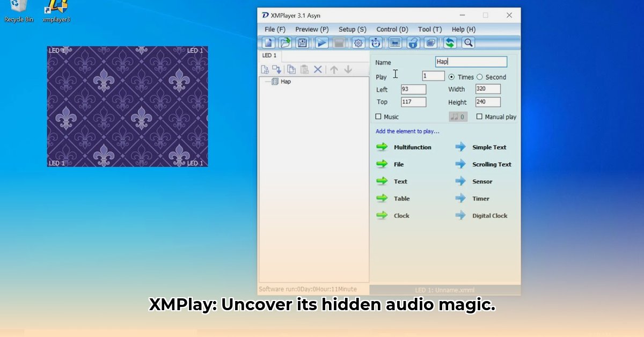Image resolution: width=644 pixels, height=337 pixels.
Task: Open the Help (H) menu
Action: point(464,30)
